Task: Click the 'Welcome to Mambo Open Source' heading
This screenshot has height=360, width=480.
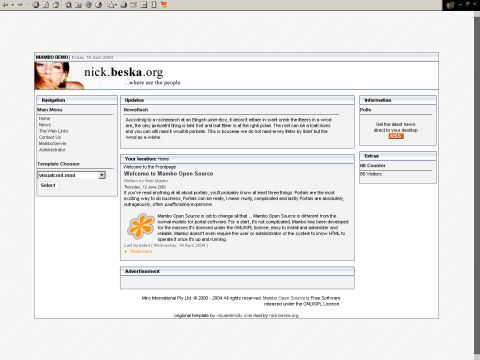Action: [168, 174]
